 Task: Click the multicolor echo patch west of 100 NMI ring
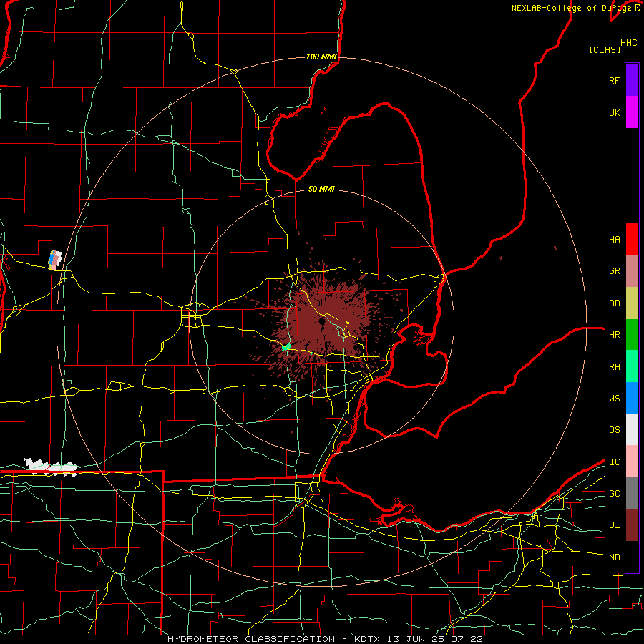[x=55, y=260]
